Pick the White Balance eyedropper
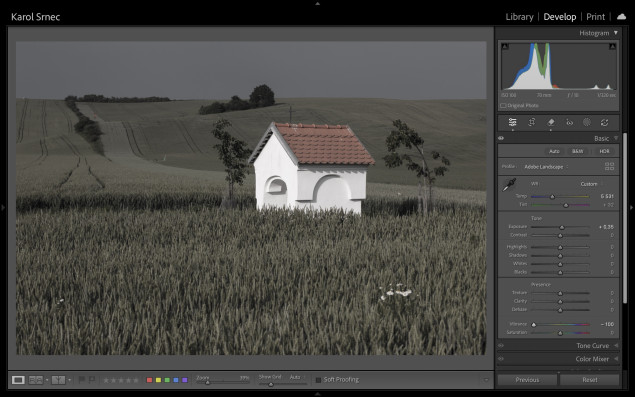635x397 pixels. click(x=509, y=185)
